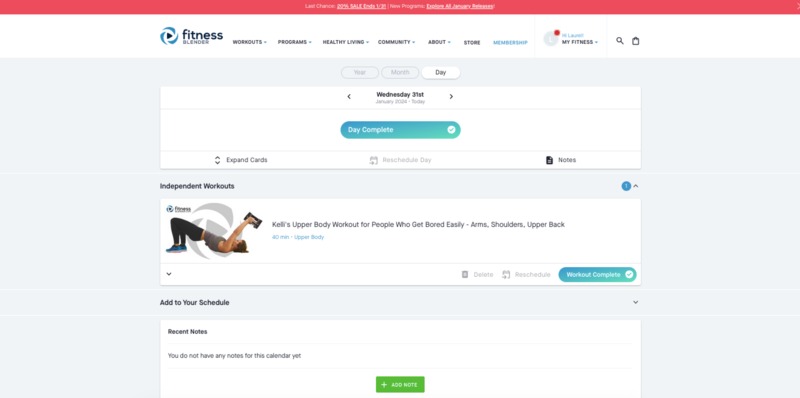
Task: Open the Notes document icon
Action: (x=549, y=160)
